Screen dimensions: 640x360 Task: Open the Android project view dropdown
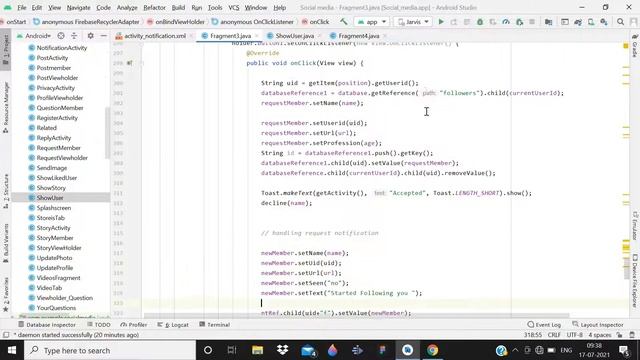point(34,36)
